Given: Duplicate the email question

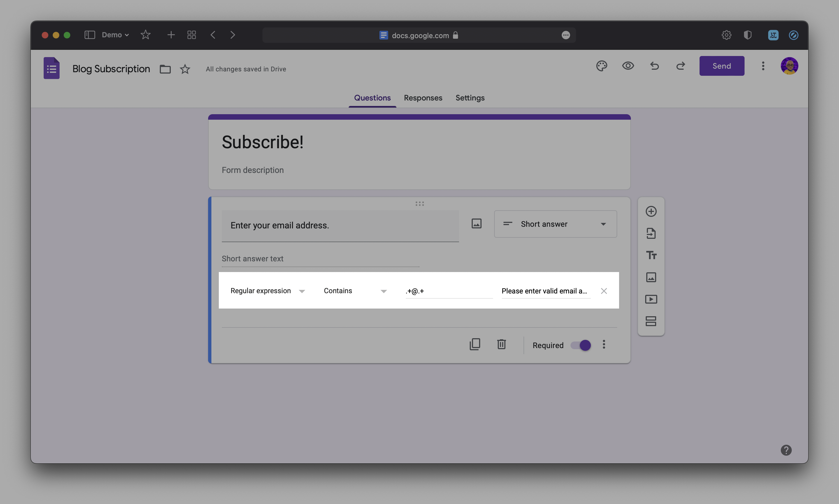Looking at the screenshot, I should 474,345.
